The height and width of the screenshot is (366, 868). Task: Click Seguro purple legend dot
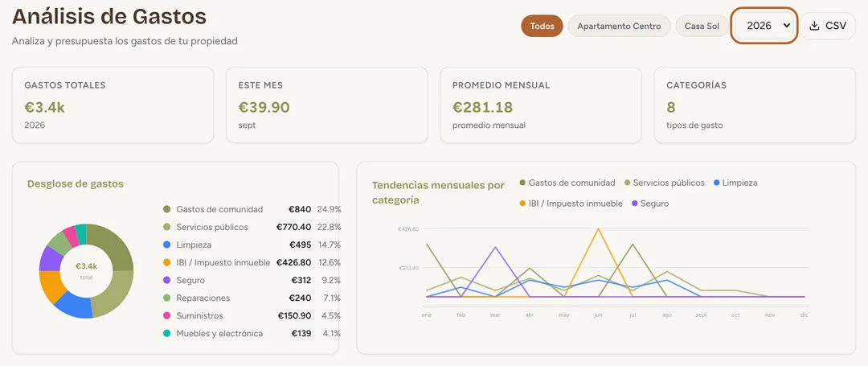634,204
